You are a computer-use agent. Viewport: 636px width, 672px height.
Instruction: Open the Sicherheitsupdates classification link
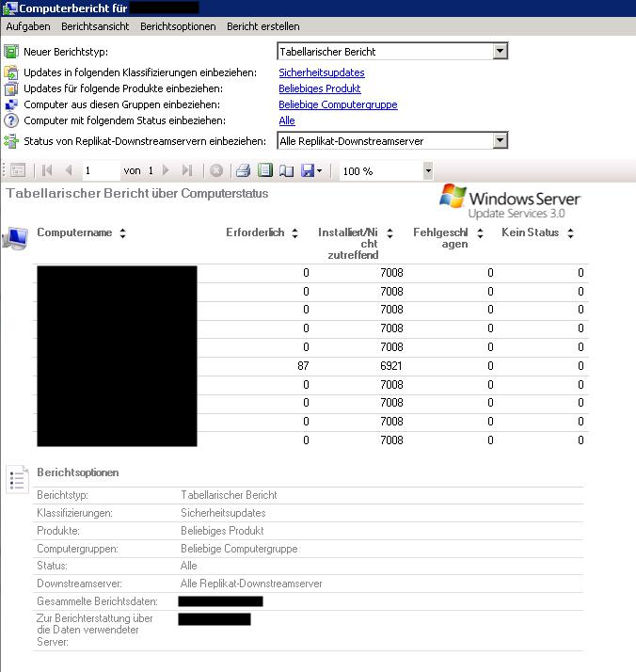pos(322,72)
